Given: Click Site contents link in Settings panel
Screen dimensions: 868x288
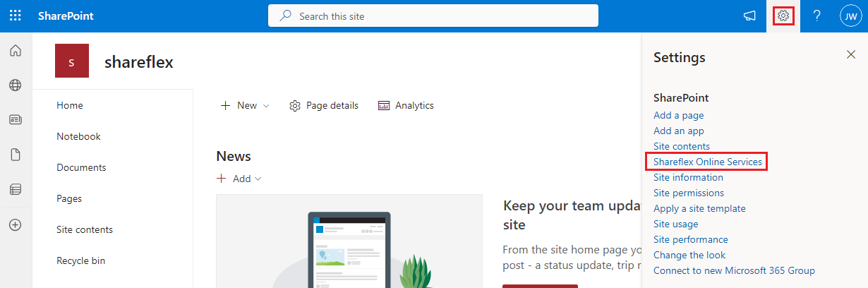Looking at the screenshot, I should coord(682,146).
